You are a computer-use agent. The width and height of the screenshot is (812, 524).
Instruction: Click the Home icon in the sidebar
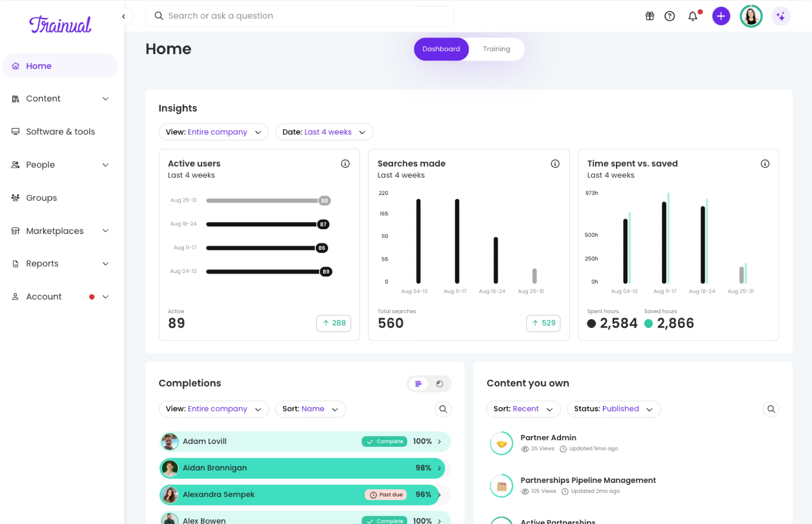point(15,66)
